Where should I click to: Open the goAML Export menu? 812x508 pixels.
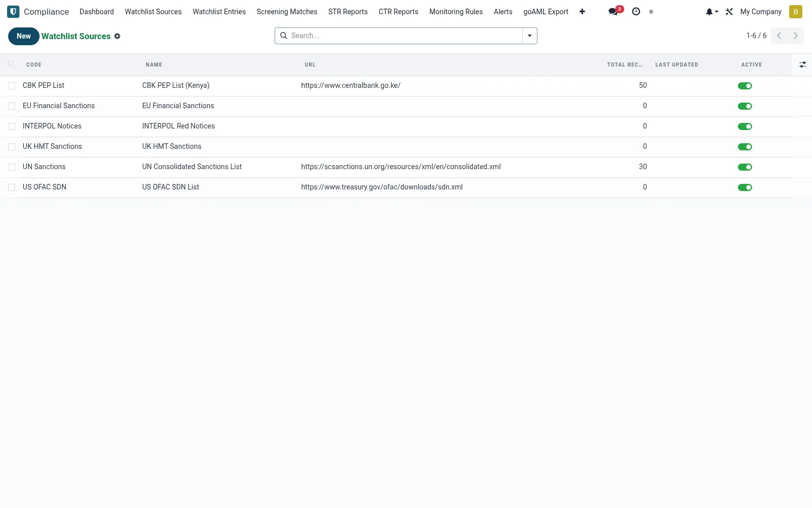tap(546, 12)
